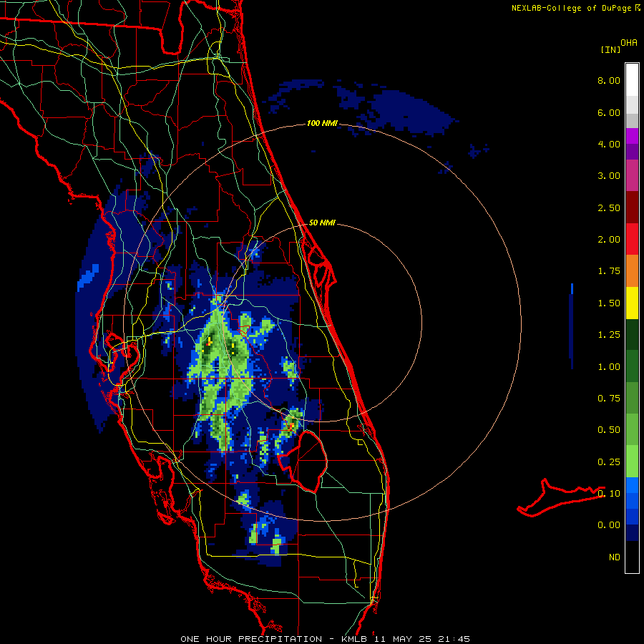Click the 0.10 legend value
Image resolution: width=644 pixels, height=644 pixels.
[x=609, y=494]
